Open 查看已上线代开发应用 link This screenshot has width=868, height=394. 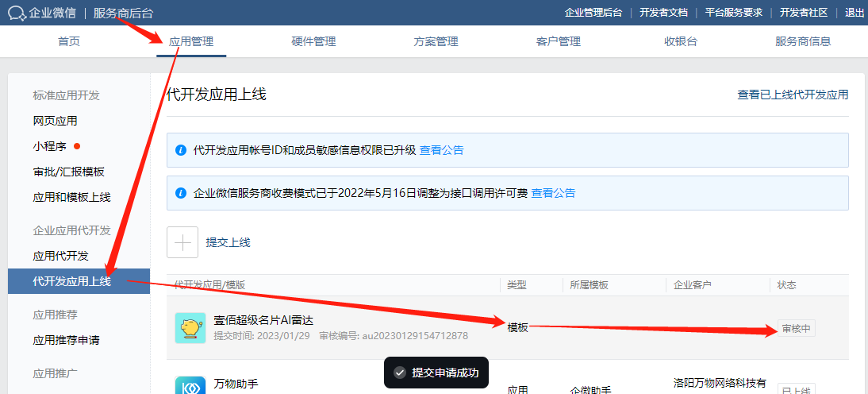[793, 95]
